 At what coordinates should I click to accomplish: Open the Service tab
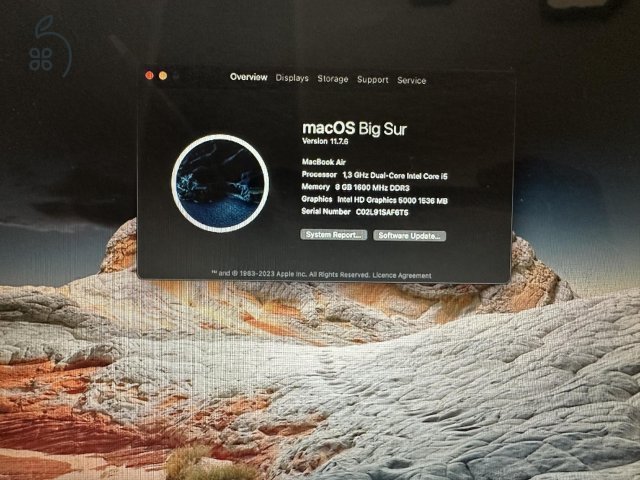pyautogui.click(x=411, y=80)
